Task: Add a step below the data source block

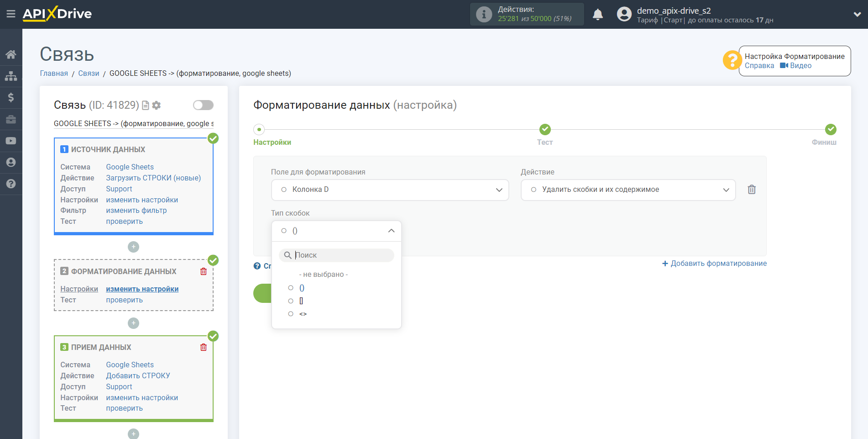Action: (x=133, y=247)
